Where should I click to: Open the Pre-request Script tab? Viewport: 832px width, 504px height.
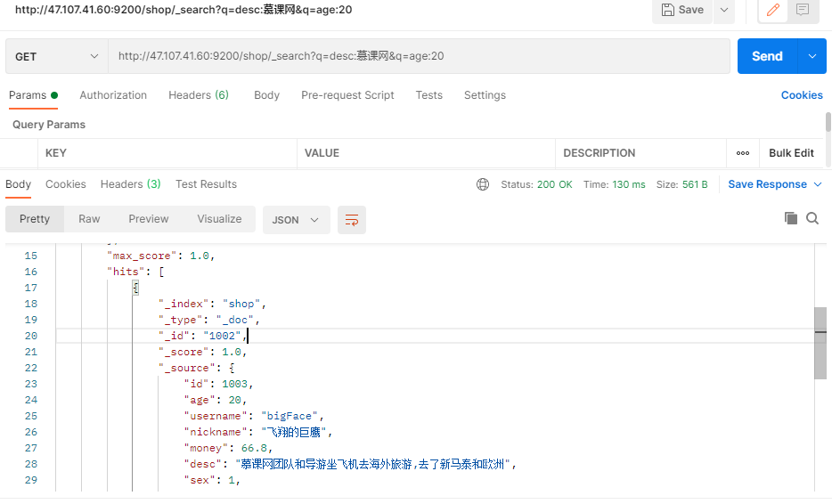click(347, 95)
